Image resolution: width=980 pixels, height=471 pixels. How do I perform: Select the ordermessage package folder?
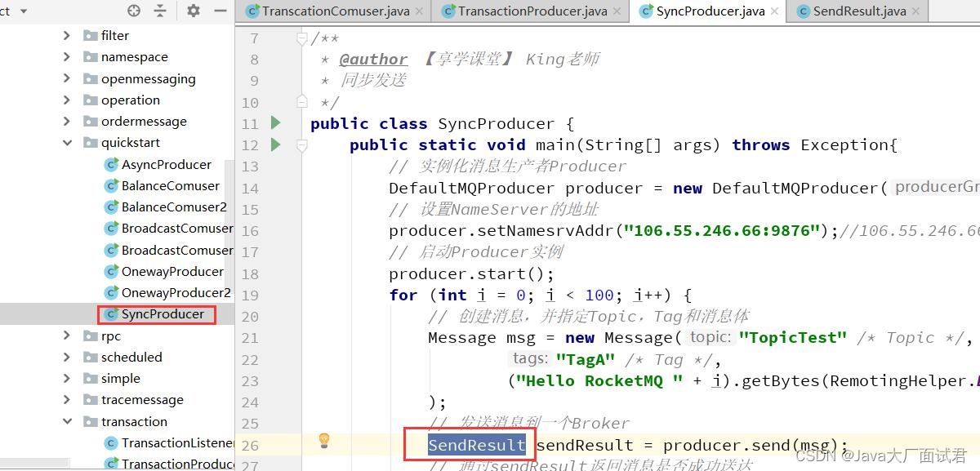click(135, 121)
